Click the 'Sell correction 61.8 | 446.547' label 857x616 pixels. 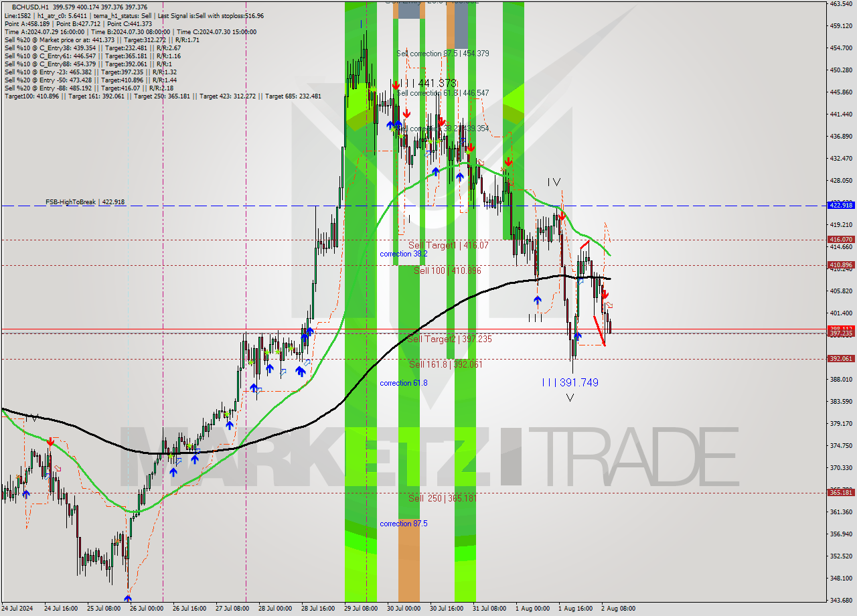point(443,93)
